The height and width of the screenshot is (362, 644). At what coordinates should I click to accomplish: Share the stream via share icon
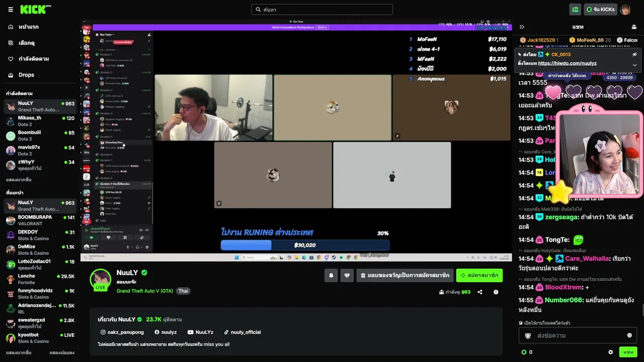point(480,292)
